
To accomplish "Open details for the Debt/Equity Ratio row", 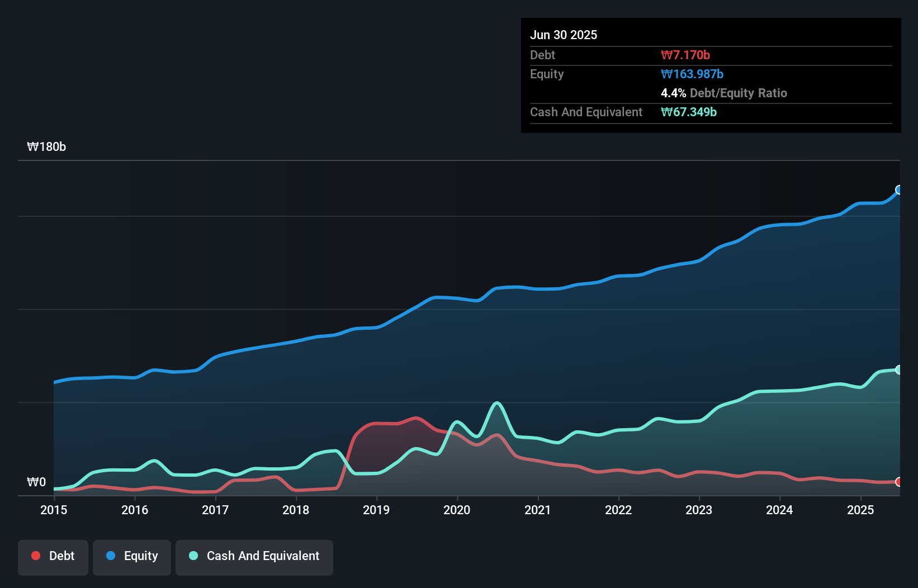I will (x=725, y=93).
